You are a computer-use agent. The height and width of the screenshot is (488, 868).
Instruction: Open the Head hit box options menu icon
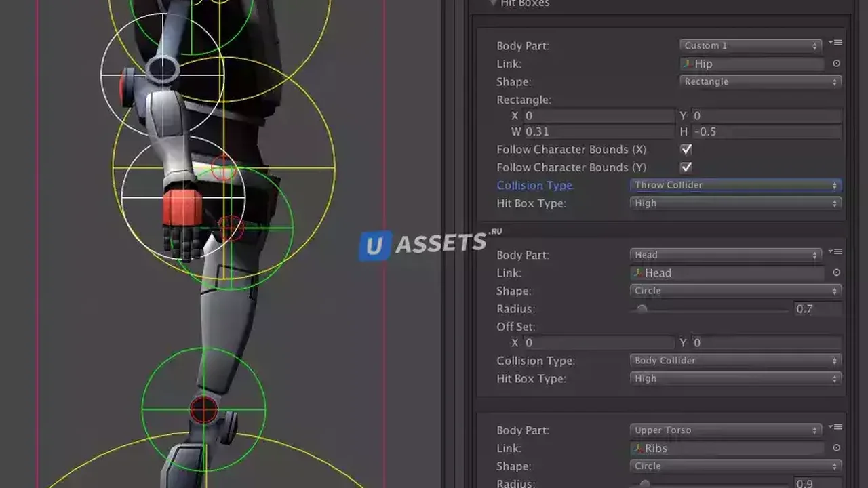click(835, 252)
